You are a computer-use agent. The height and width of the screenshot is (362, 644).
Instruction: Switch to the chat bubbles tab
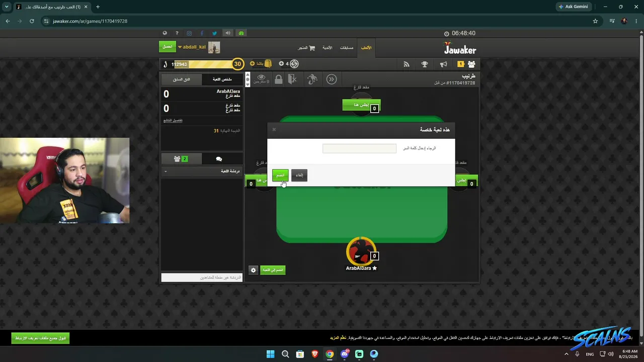coord(219,159)
